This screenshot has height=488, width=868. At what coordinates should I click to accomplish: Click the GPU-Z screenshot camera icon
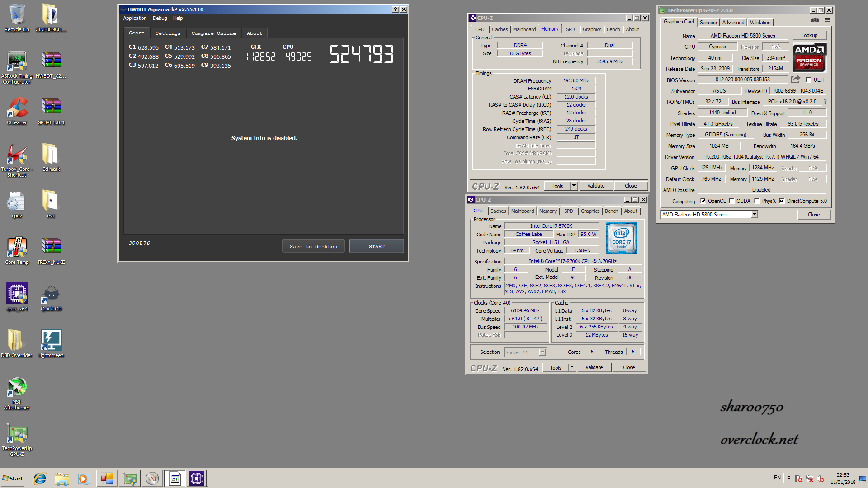pos(815,20)
